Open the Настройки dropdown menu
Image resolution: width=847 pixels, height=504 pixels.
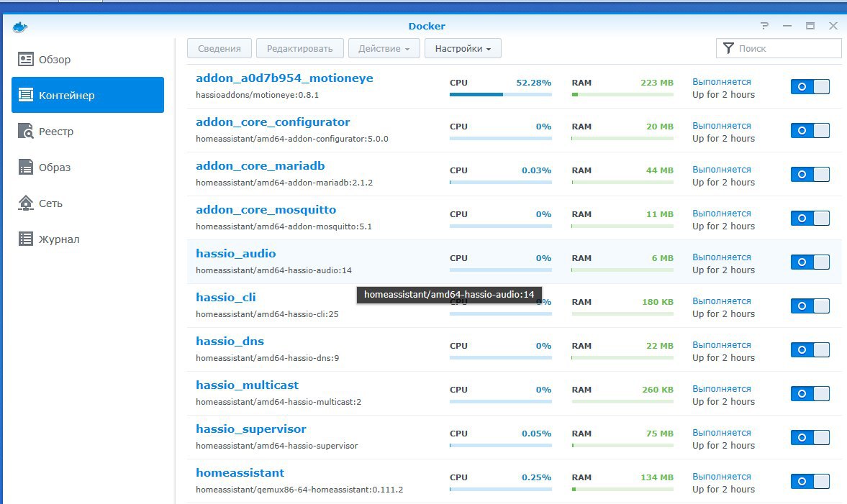coord(463,48)
